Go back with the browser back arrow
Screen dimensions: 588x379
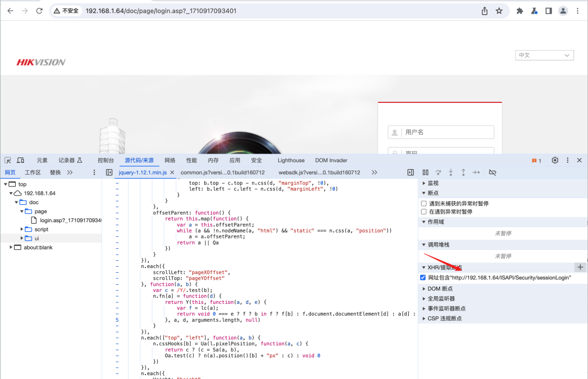[x=10, y=11]
